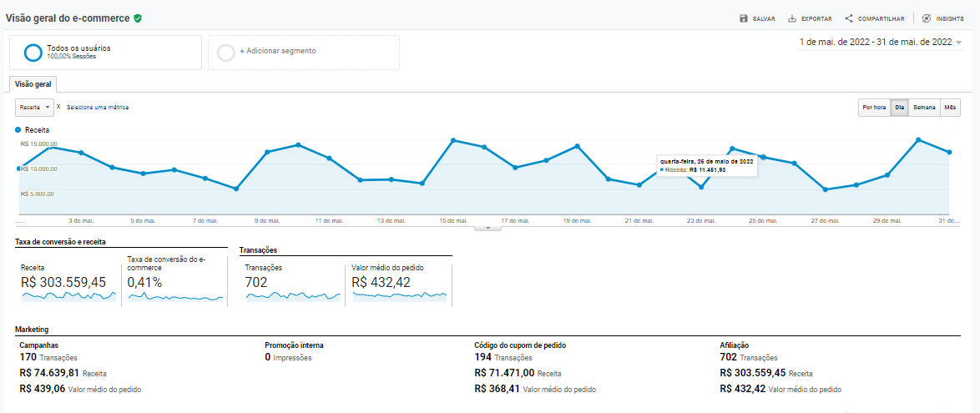The width and height of the screenshot is (980, 413).
Task: Open the Receita metric dropdown
Action: tap(34, 108)
